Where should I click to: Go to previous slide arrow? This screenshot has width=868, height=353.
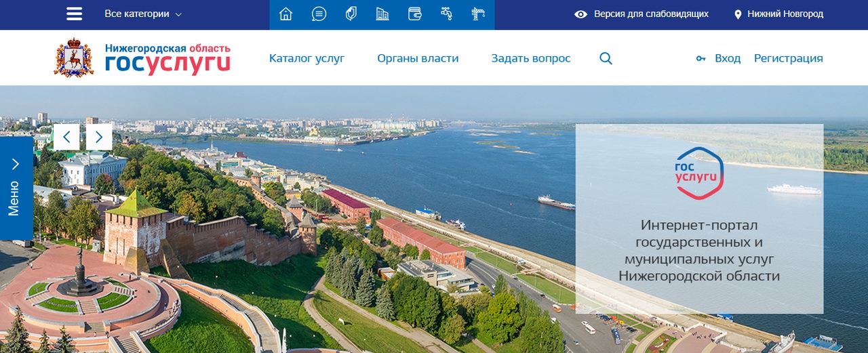click(66, 137)
